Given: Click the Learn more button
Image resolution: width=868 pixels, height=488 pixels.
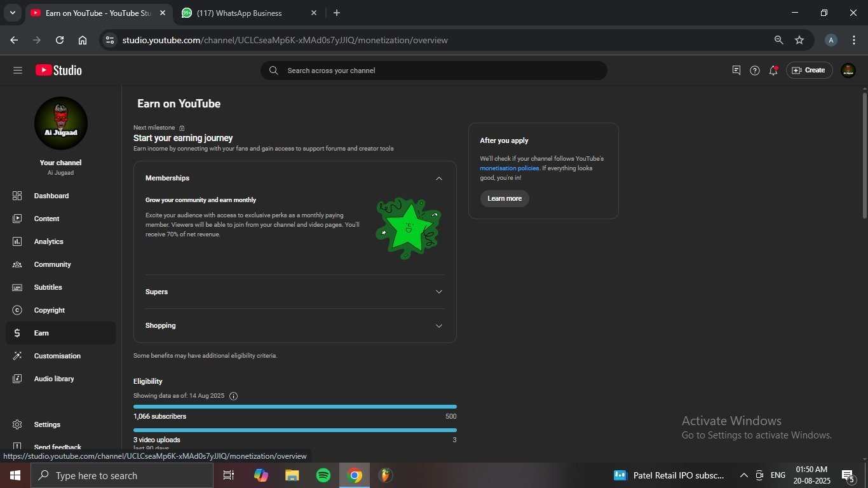Looking at the screenshot, I should [x=505, y=198].
